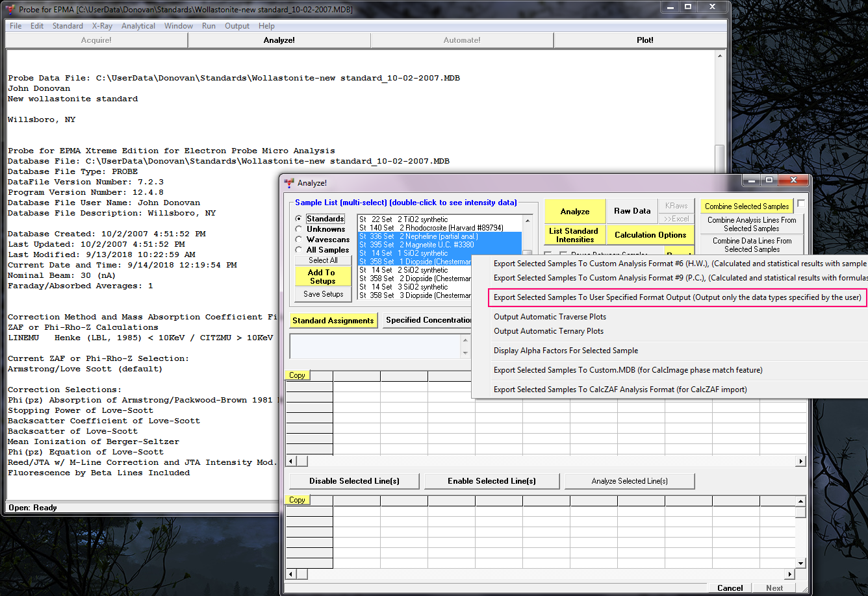868x596 pixels.
Task: Click Disable Selected Line(s)
Action: tap(354, 481)
